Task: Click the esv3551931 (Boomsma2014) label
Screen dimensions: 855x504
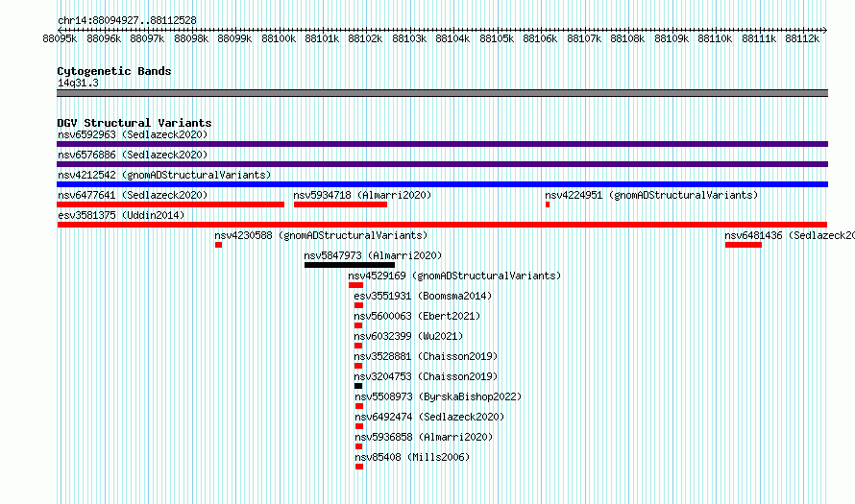Action: pyautogui.click(x=423, y=296)
